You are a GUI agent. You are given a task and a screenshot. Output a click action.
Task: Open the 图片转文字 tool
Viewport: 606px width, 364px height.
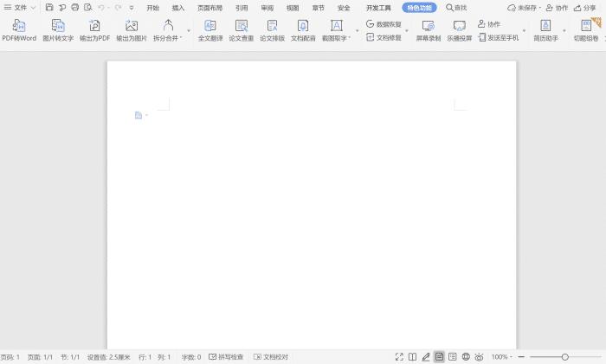coord(58,26)
